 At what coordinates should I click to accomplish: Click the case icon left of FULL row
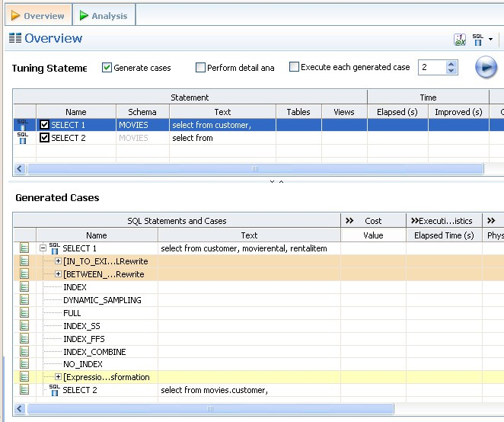24,313
